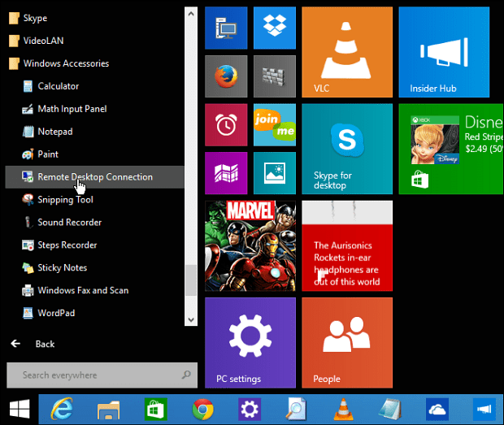This screenshot has height=425, width=504.
Task: Open the Aurisonics Rockets news tile
Action: (347, 245)
